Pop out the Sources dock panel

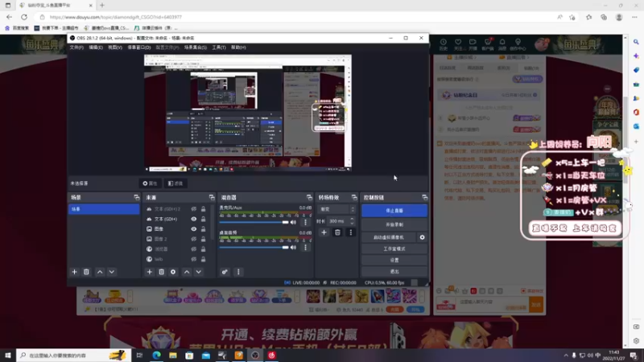212,197
